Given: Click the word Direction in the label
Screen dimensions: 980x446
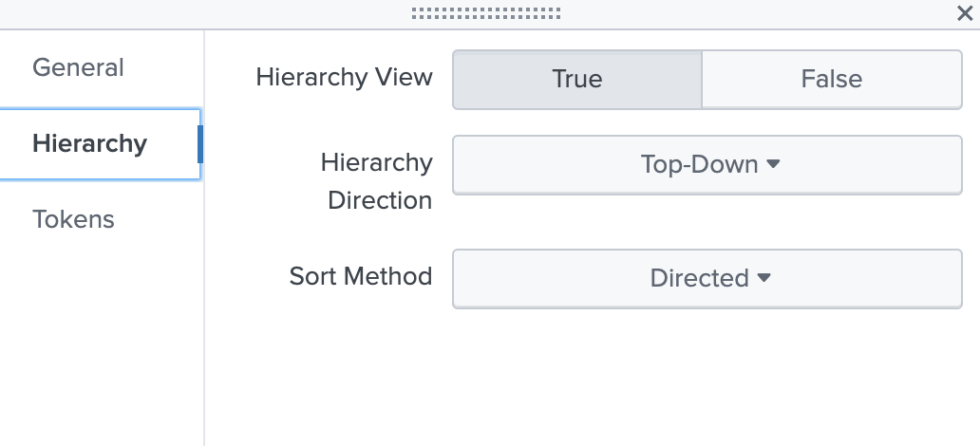Looking at the screenshot, I should click(380, 200).
